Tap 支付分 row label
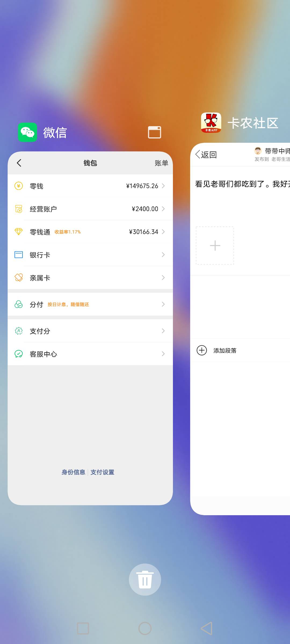This screenshot has height=644, width=290. 40,331
